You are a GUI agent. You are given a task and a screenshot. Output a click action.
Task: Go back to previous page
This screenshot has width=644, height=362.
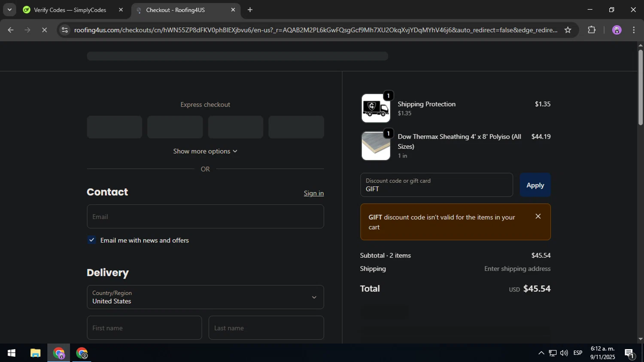coord(11,30)
